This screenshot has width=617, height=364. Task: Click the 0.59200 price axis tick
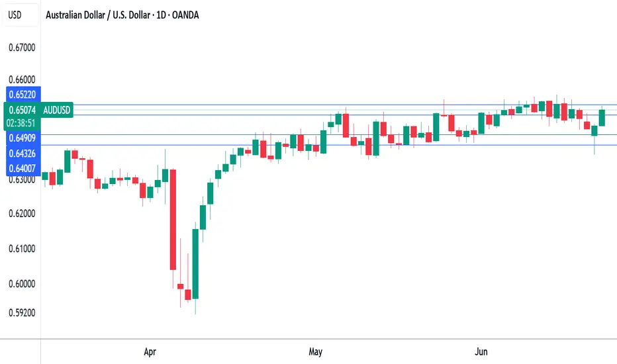pos(22,313)
